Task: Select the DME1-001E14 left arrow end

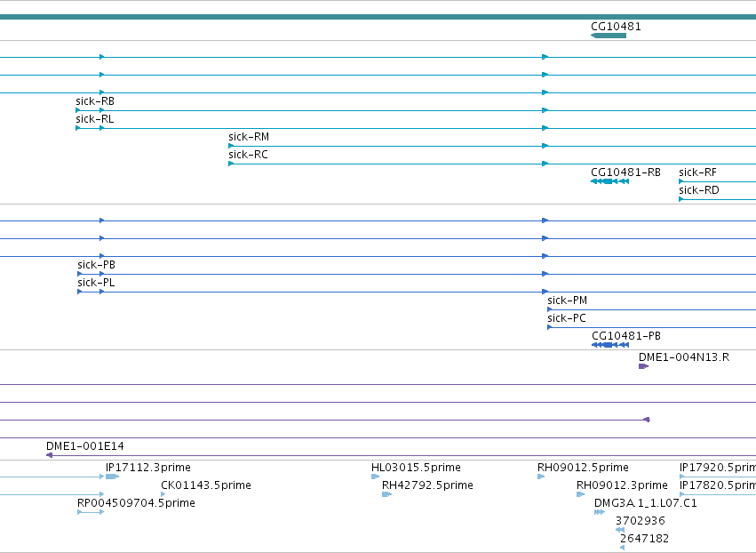Action: 49,455
